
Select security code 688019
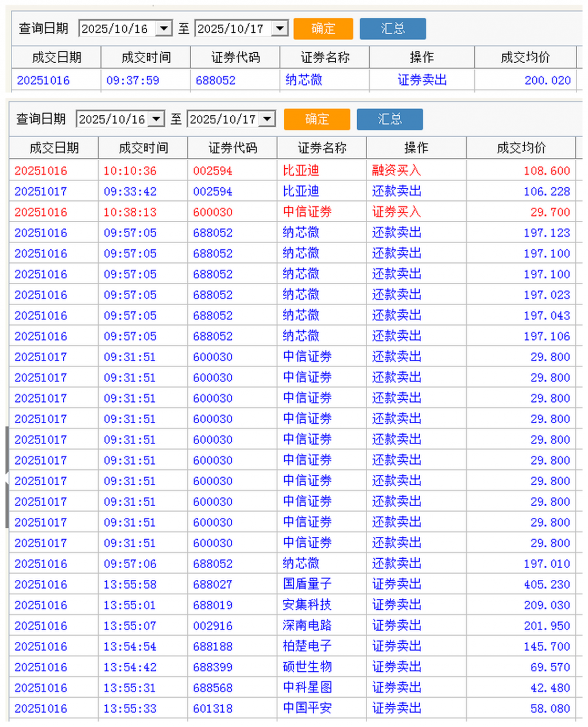pos(212,605)
